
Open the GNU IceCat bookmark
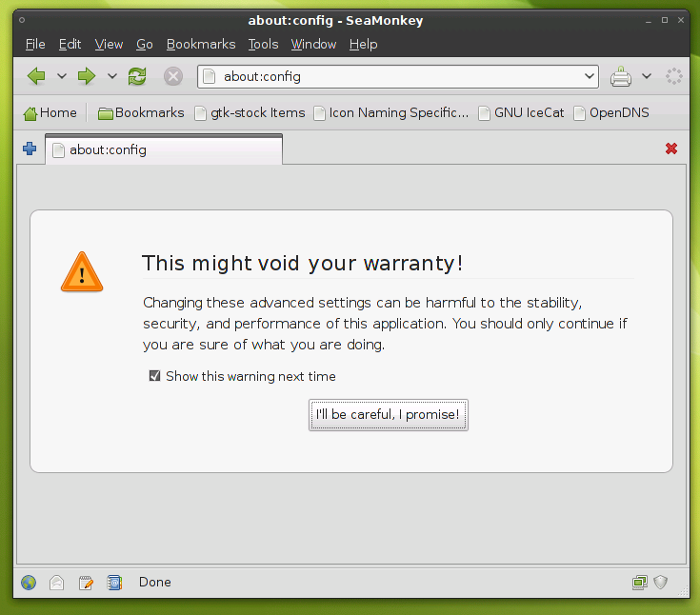[521, 113]
